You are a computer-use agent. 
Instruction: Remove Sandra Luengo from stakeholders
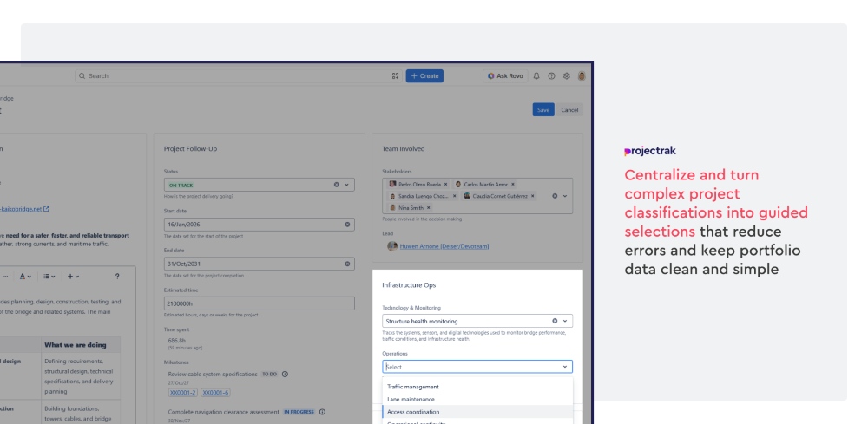click(455, 196)
